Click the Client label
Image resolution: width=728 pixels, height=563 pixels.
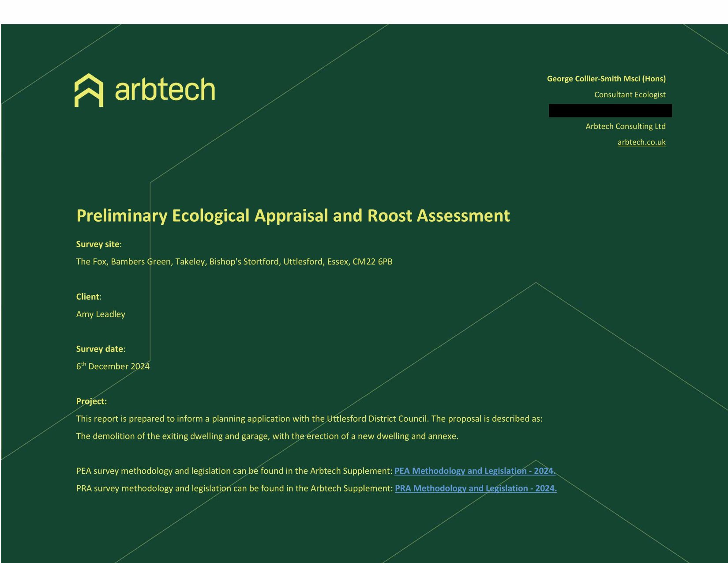(88, 297)
